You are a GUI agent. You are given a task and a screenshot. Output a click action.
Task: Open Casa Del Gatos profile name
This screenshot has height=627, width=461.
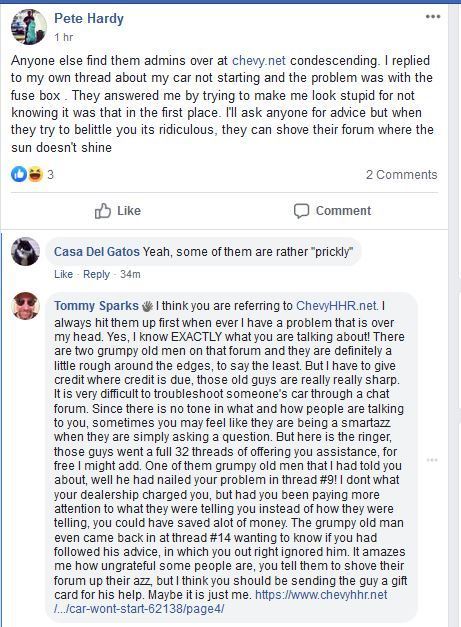click(97, 252)
